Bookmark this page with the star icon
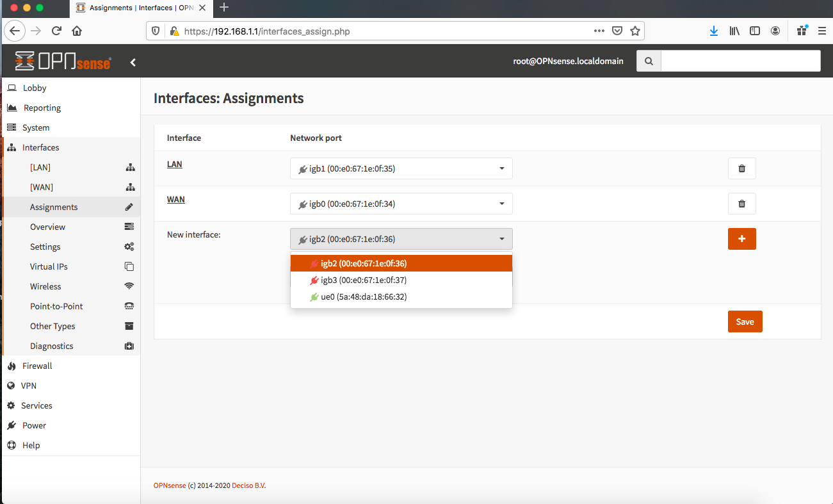The image size is (833, 504). click(635, 31)
